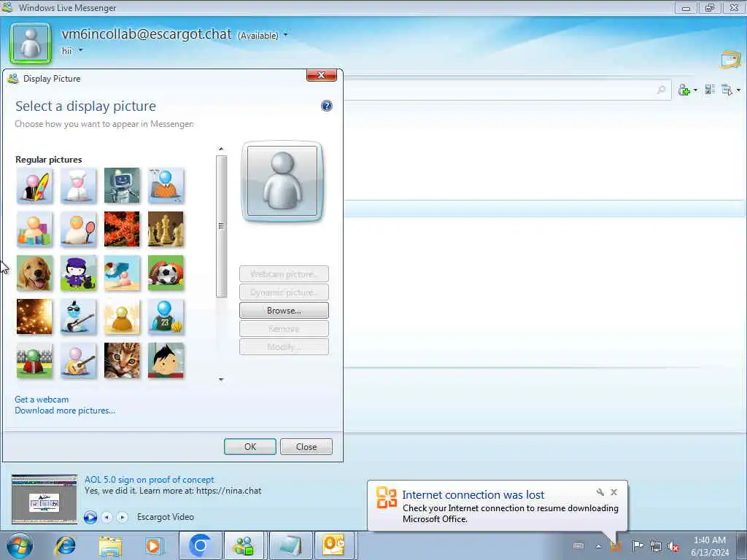Show hidden system tray icons

(598, 546)
